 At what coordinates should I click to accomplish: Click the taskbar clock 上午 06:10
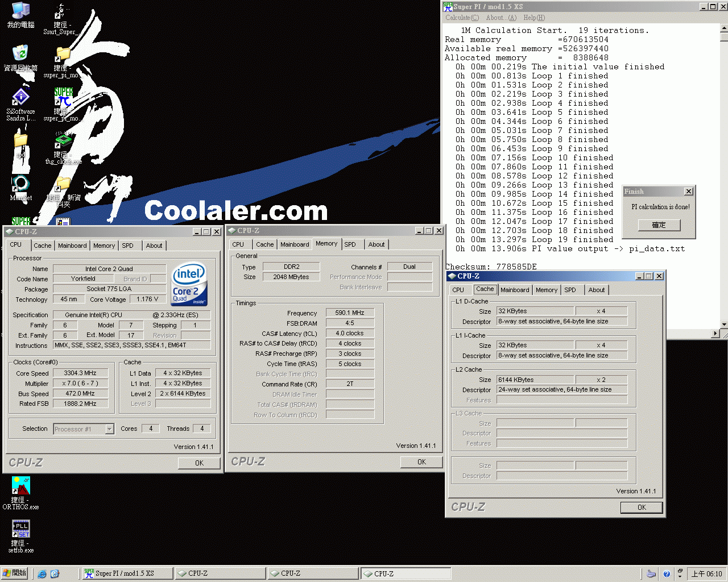tap(706, 574)
